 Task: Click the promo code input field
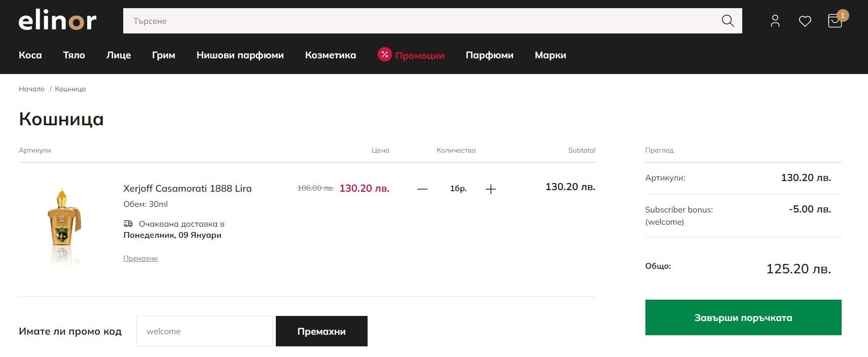(x=204, y=331)
